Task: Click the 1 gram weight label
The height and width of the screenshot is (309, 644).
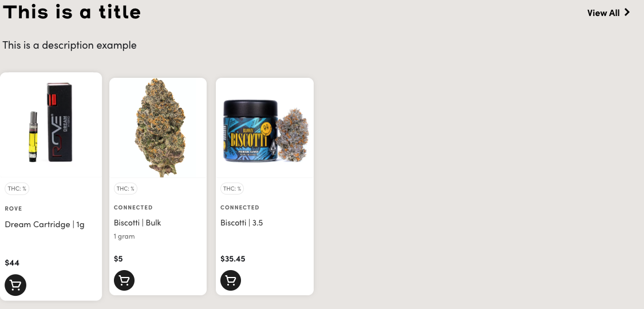Action: pos(124,236)
